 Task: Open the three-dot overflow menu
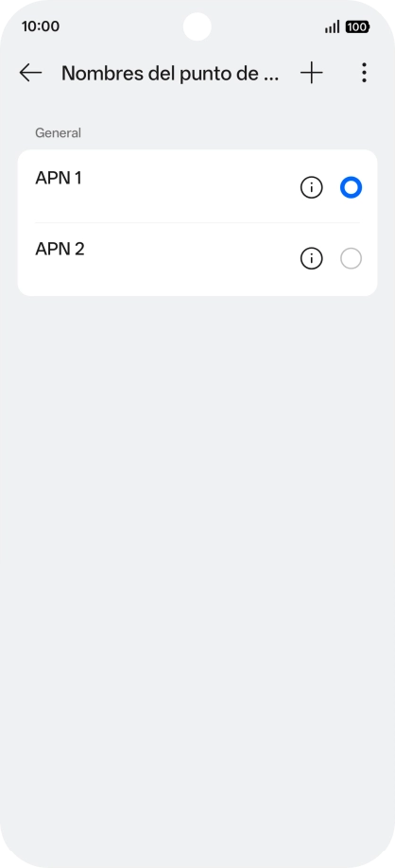click(x=364, y=73)
